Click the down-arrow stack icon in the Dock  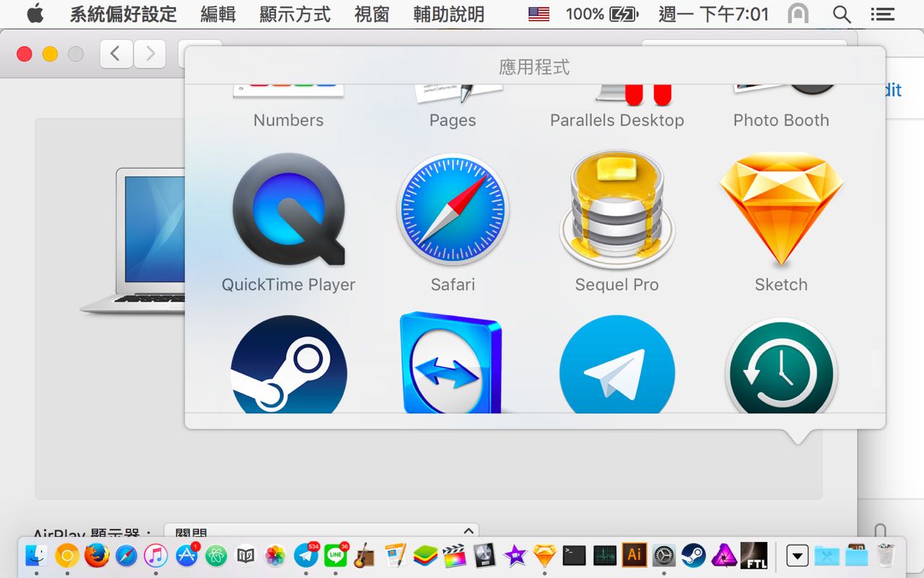(797, 555)
